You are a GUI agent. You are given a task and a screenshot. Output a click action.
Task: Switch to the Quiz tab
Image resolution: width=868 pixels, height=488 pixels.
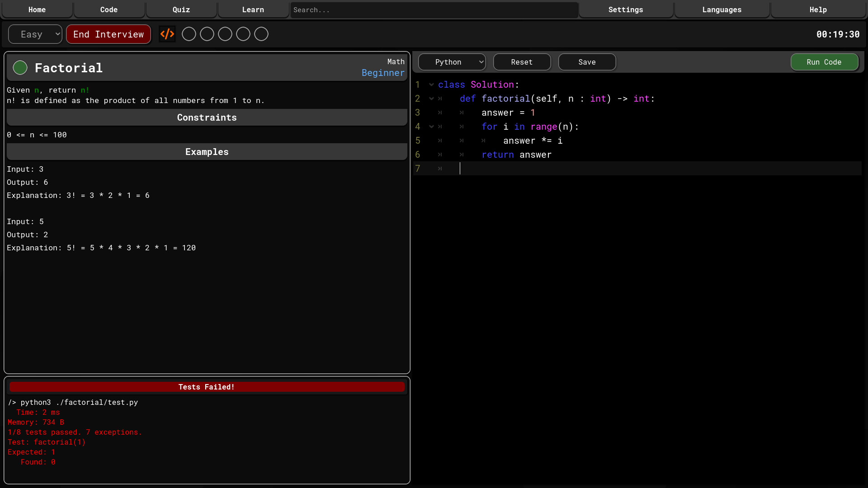pyautogui.click(x=181, y=9)
